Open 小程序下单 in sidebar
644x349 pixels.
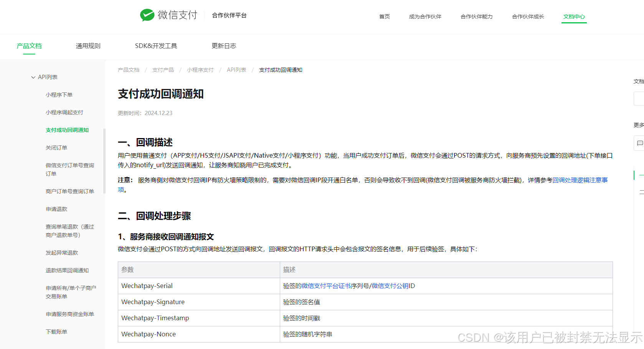click(x=59, y=95)
